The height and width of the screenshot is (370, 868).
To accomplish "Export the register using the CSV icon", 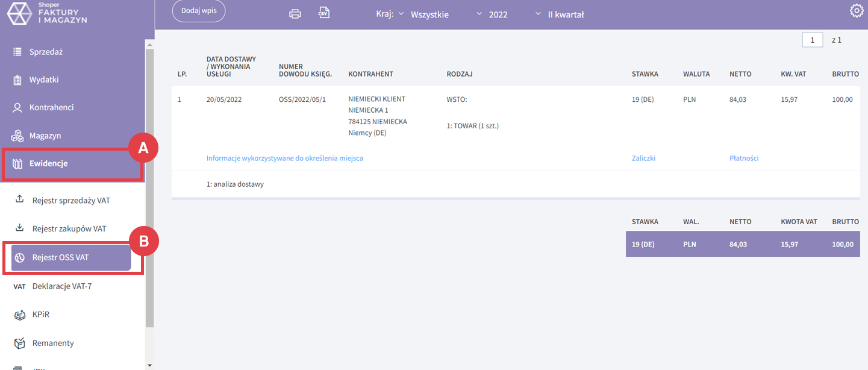I will (x=324, y=13).
